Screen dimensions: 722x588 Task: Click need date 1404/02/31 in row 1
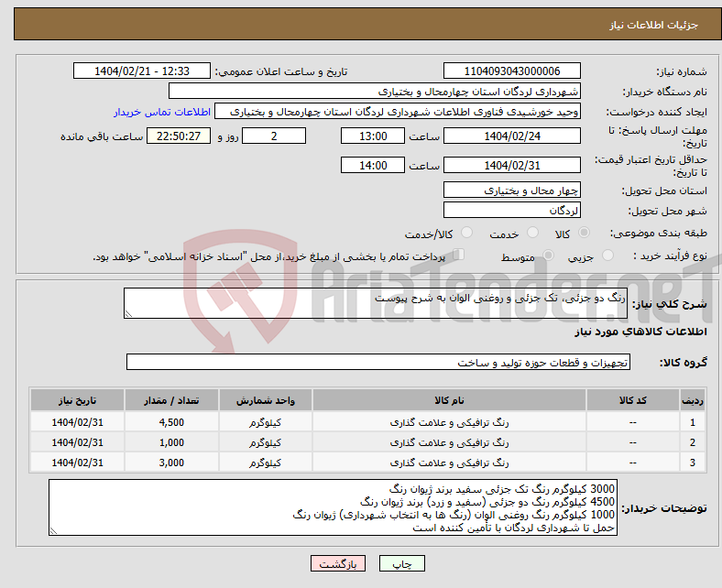tap(77, 422)
